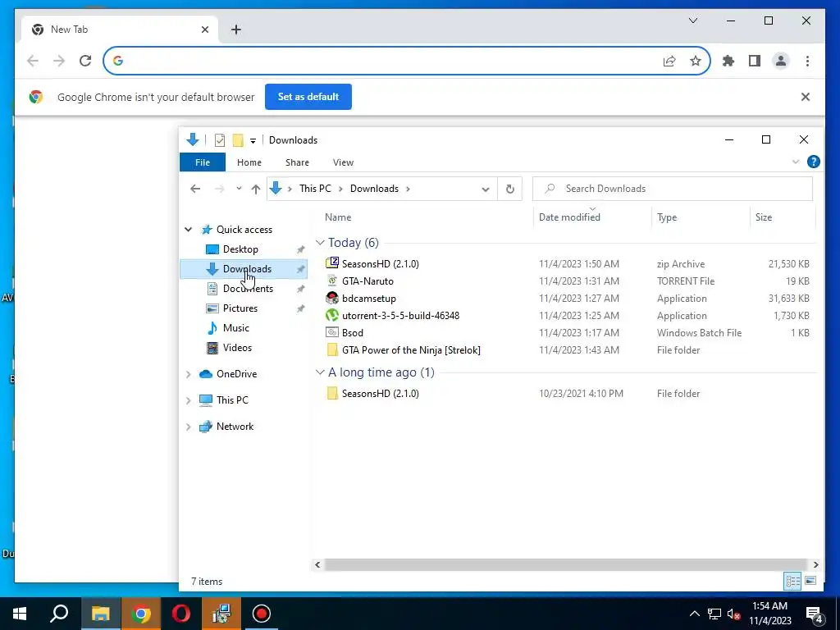This screenshot has width=840, height=630.
Task: Open Chrome three-dot menu
Action: pyautogui.click(x=807, y=61)
